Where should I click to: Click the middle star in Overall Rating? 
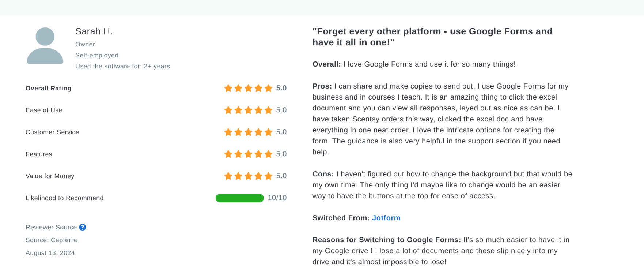(x=248, y=88)
